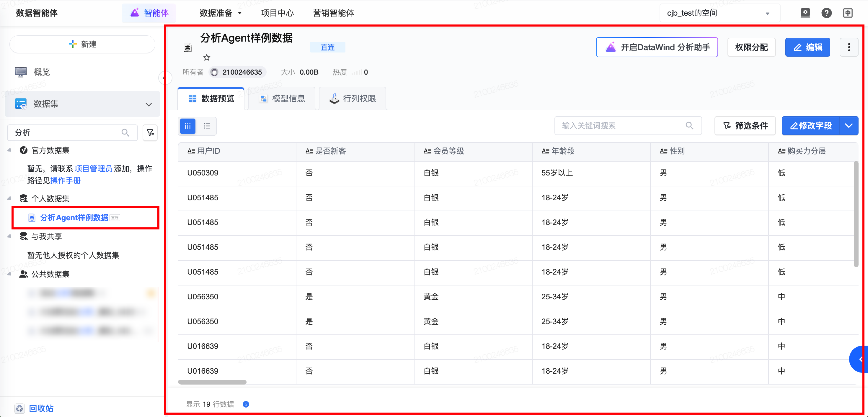
Task: Click the 数据智能体 logo title
Action: (37, 13)
